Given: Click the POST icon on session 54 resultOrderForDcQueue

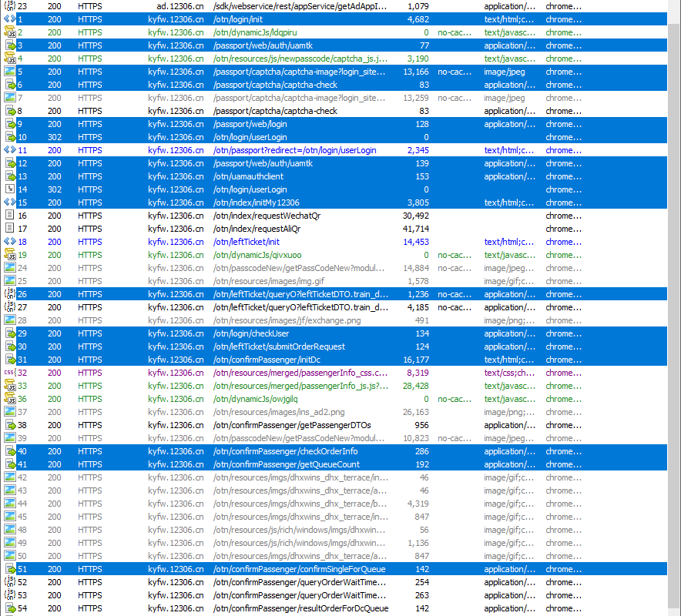Looking at the screenshot, I should pyautogui.click(x=10, y=608).
